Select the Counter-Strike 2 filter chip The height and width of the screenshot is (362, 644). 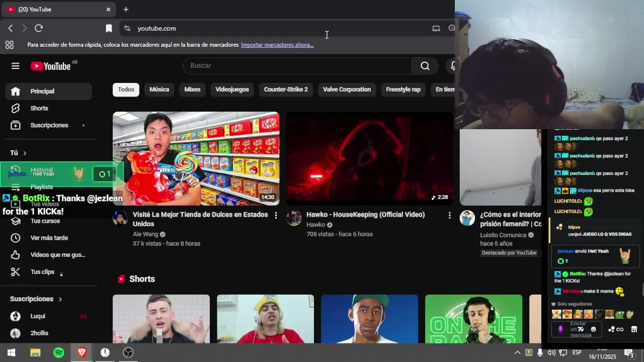[286, 89]
